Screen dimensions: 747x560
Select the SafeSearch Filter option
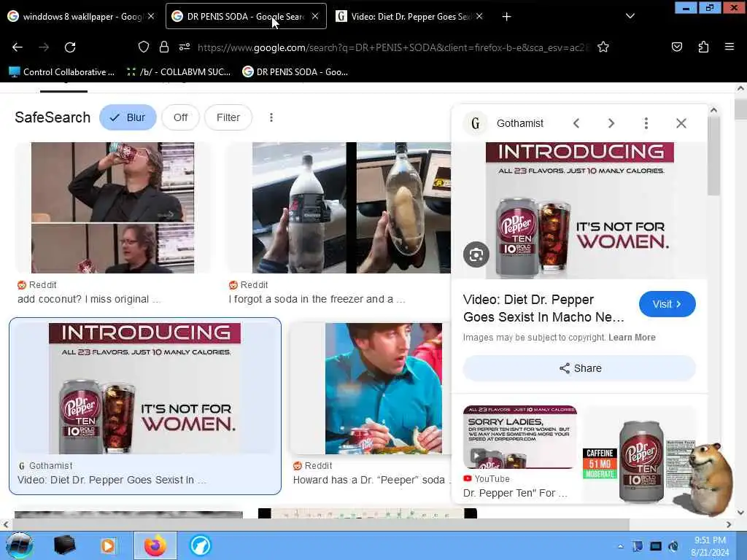pyautogui.click(x=228, y=117)
